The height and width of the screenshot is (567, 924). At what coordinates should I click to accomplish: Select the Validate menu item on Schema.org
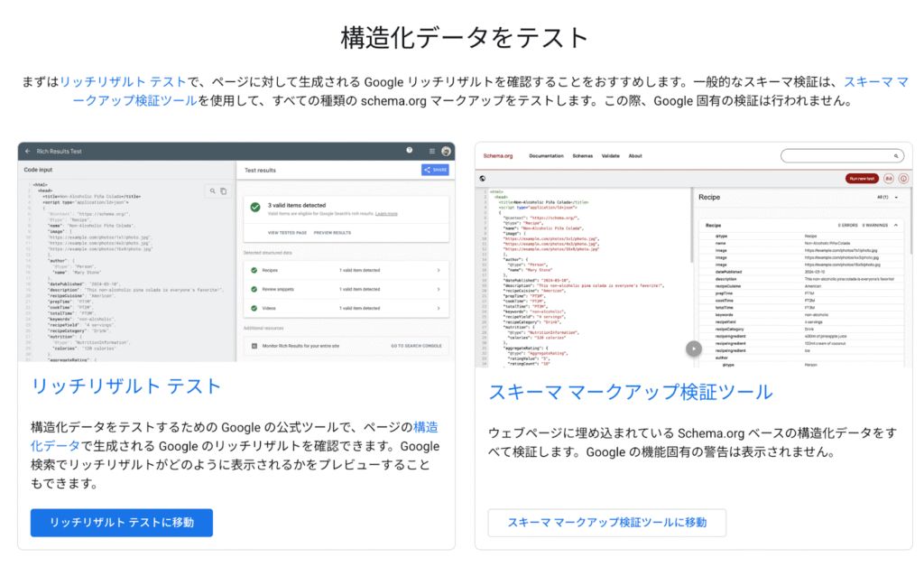(x=610, y=156)
